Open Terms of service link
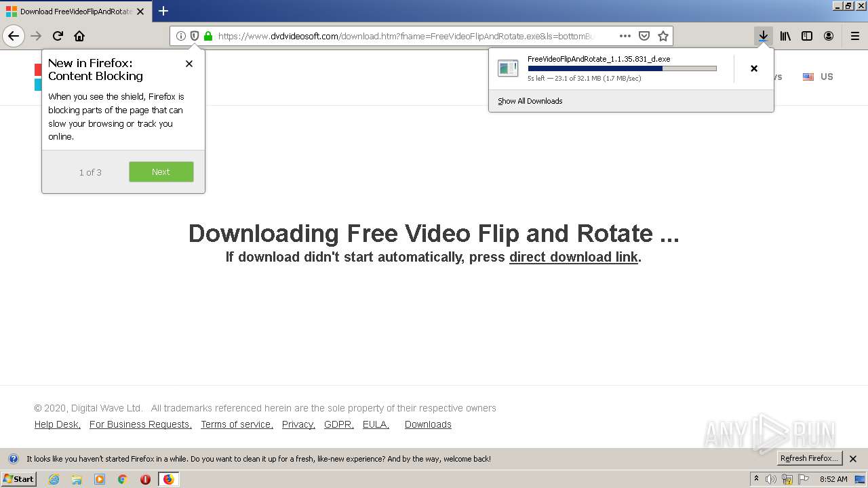The width and height of the screenshot is (868, 488). [237, 424]
